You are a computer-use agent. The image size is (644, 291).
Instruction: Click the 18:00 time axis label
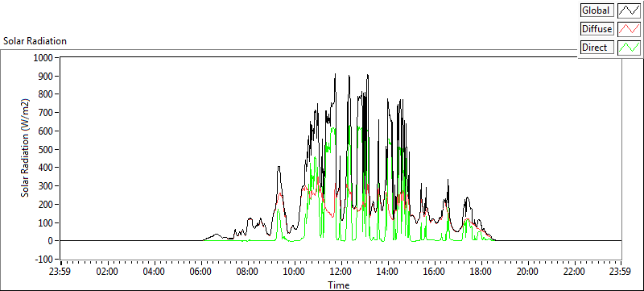[481, 272]
